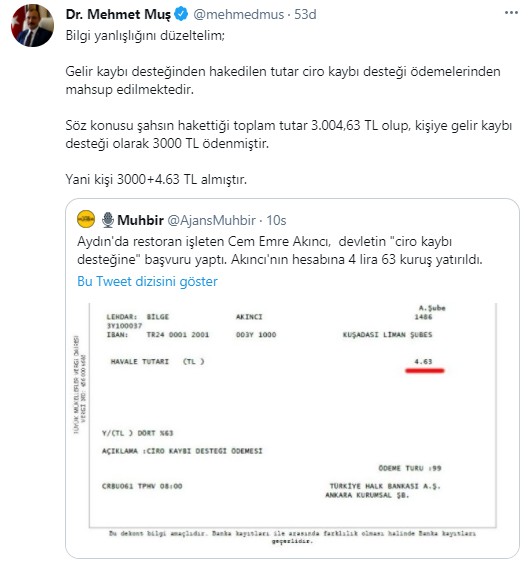Click the quoted tweet text about Cem Emre Akıncı

click(280, 250)
